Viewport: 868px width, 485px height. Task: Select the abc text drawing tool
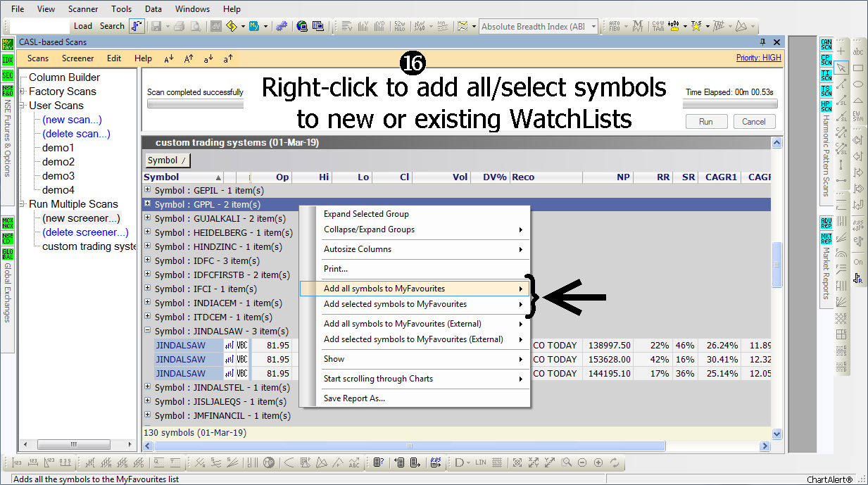point(858,51)
